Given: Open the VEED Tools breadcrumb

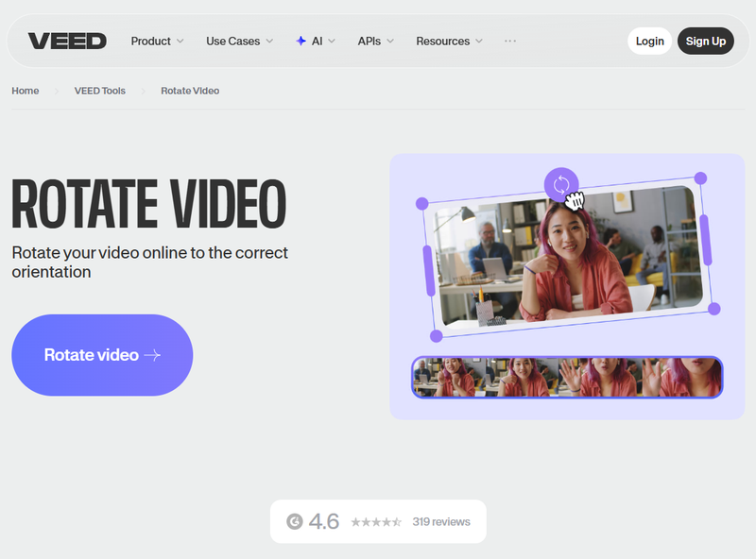Looking at the screenshot, I should pyautogui.click(x=100, y=91).
